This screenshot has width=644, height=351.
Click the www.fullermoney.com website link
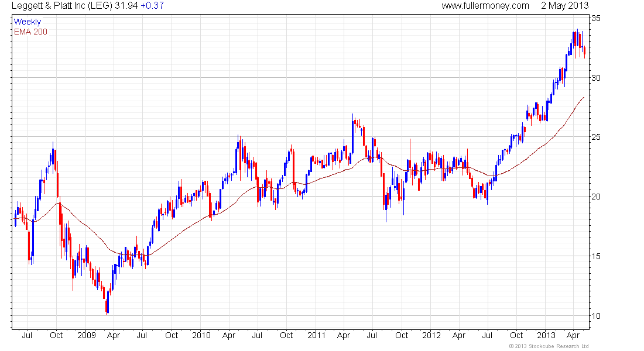point(485,6)
